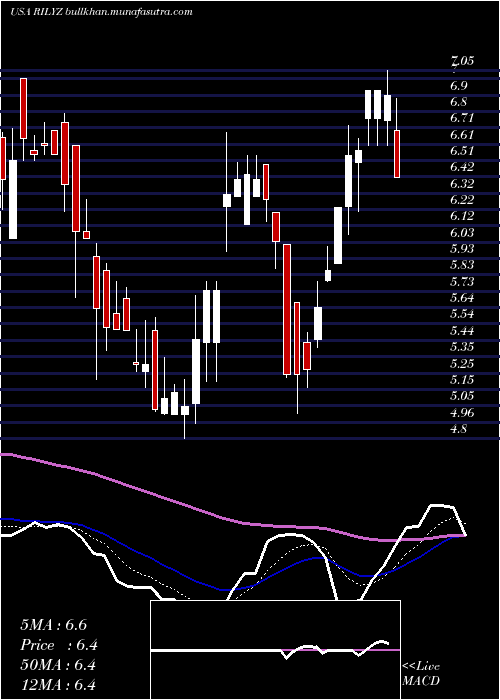The image size is (500, 700).
Task: Click the 6.03 price axis label
Action: pos(461,232)
